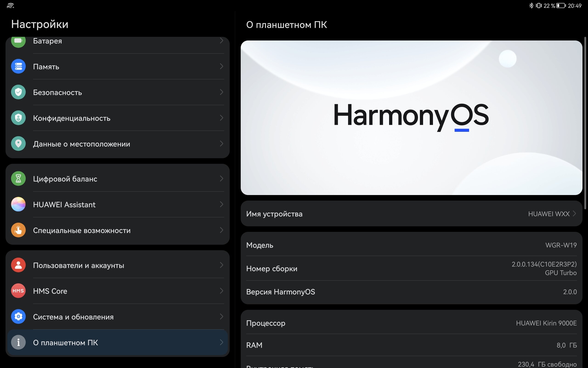Viewport: 588px width, 368px height.
Task: Open HMS Core settings
Action: tap(118, 291)
